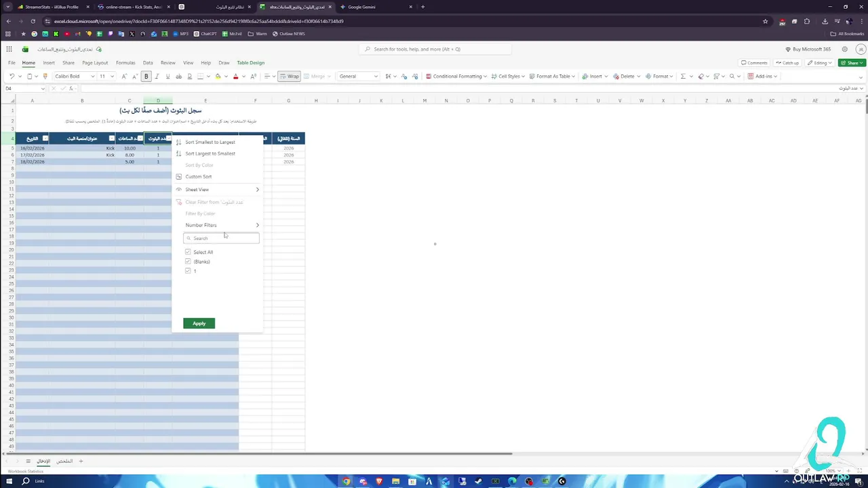
Task: Open the Insert ribbon tab
Action: [49, 62]
